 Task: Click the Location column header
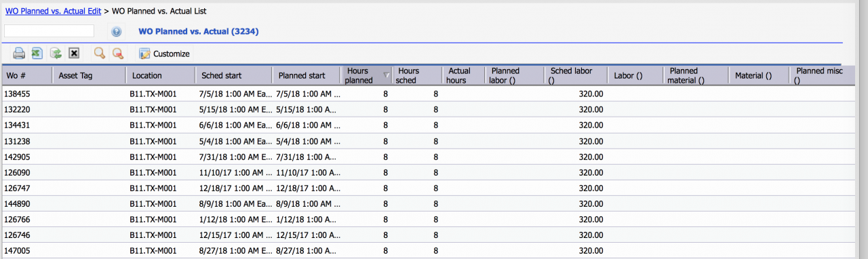point(160,75)
